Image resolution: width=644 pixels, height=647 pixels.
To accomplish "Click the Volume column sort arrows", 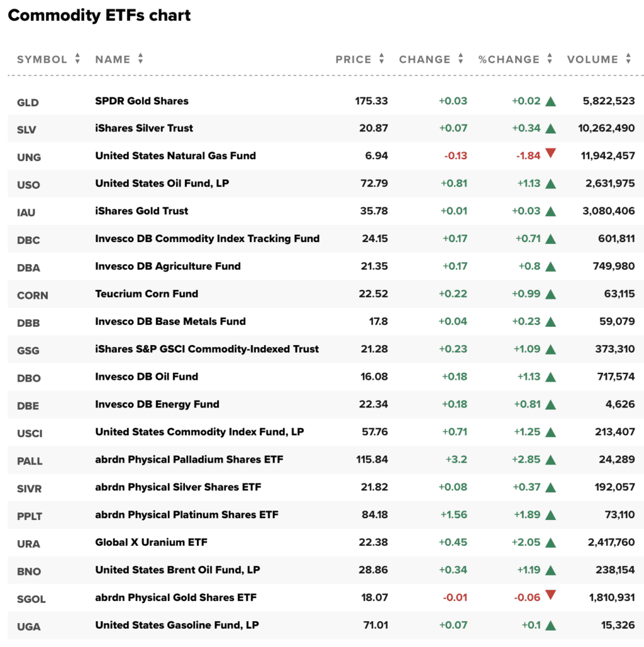I will click(x=628, y=59).
